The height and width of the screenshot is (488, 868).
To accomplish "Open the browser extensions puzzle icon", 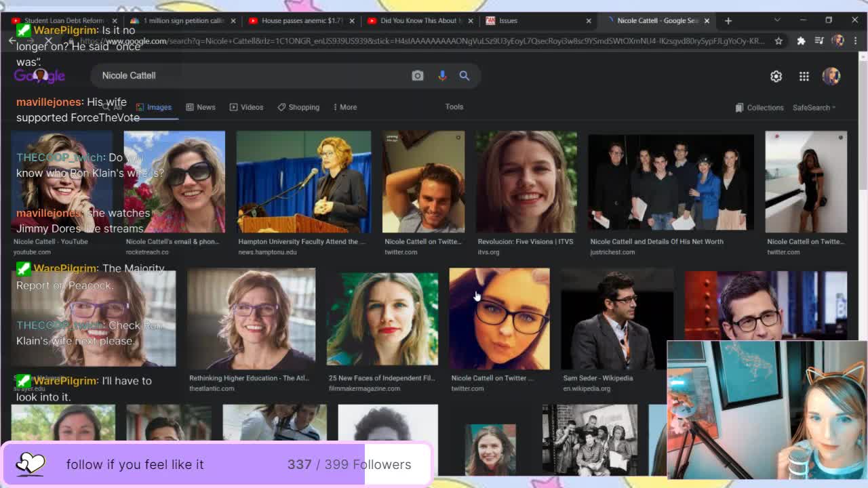I will pyautogui.click(x=801, y=41).
